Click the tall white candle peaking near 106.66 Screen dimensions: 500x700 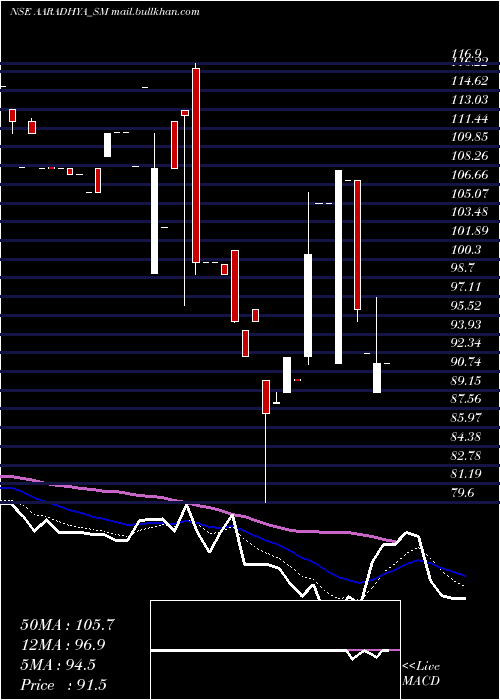coord(339,267)
